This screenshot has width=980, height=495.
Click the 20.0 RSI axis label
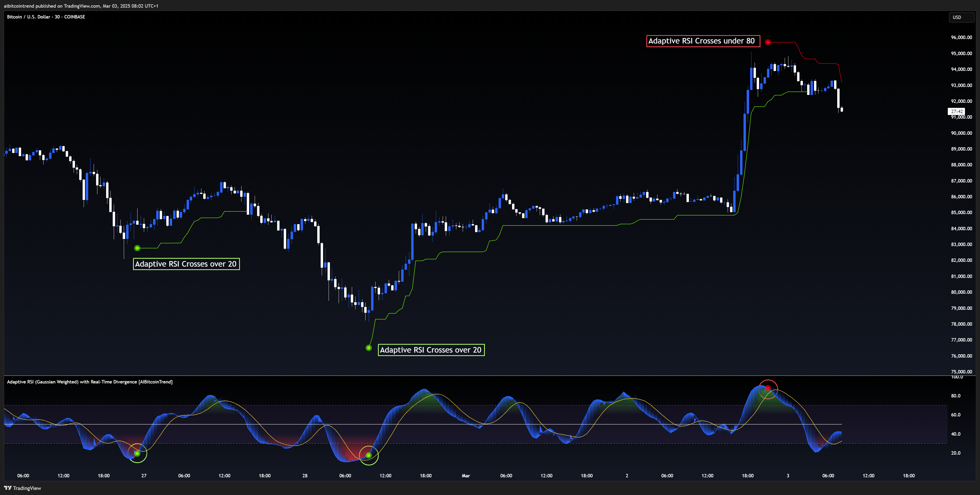[956, 453]
